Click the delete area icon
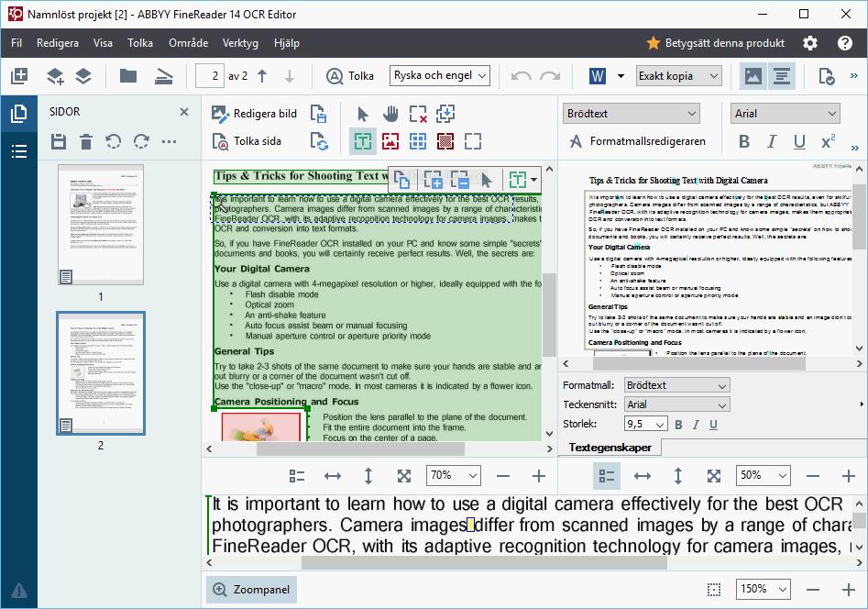The image size is (868, 609). pyautogui.click(x=418, y=114)
